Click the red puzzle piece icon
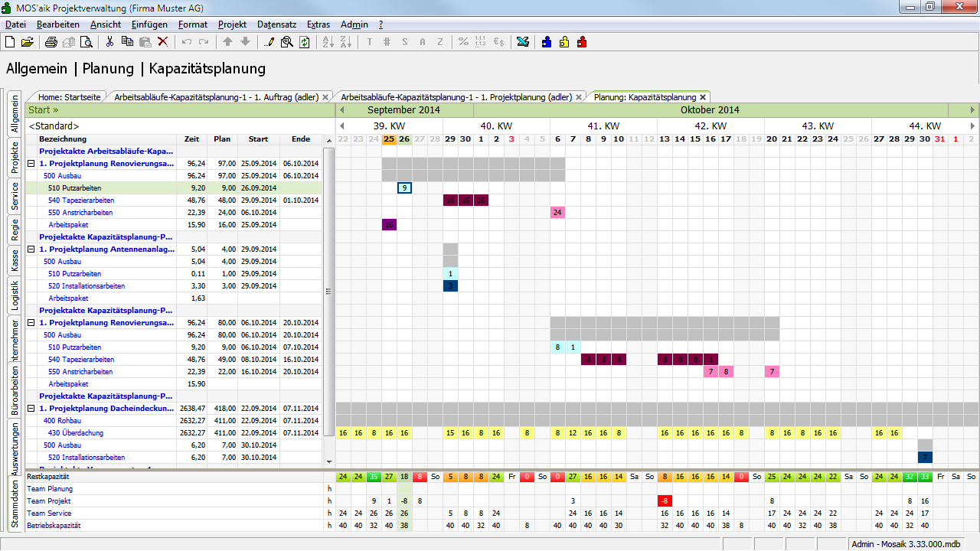The width and height of the screenshot is (980, 551). click(582, 42)
